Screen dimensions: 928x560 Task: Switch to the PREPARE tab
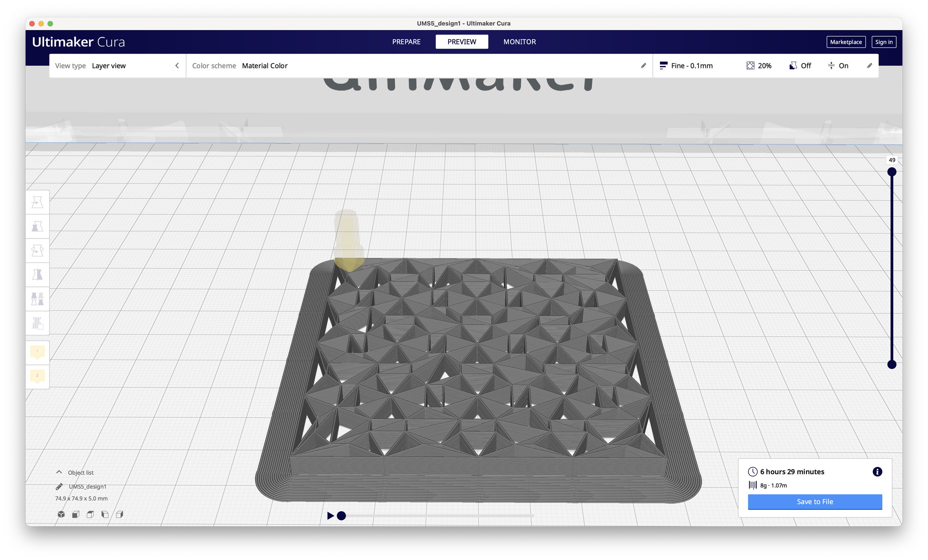[406, 42]
